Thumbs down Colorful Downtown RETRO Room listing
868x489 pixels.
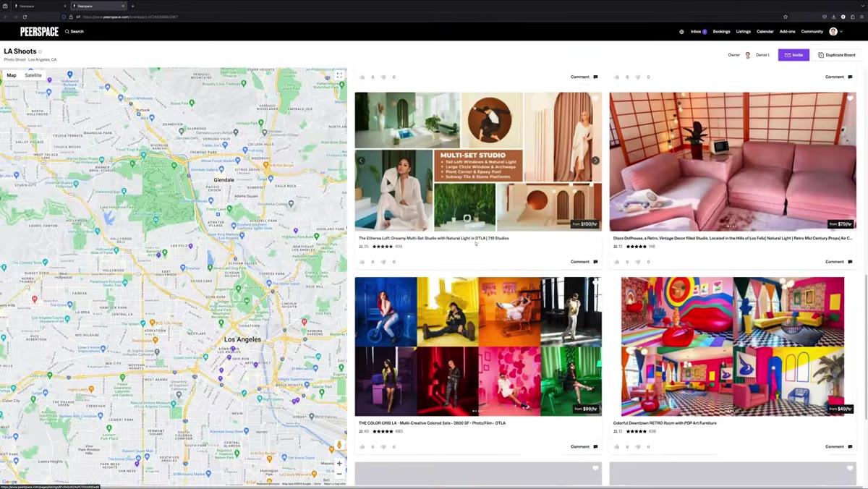point(638,447)
